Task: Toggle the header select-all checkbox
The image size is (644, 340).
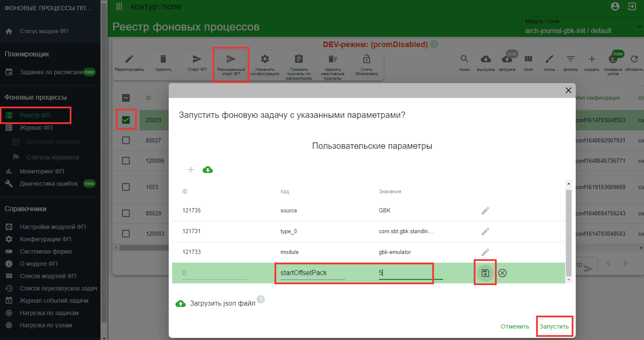Action: [x=126, y=98]
